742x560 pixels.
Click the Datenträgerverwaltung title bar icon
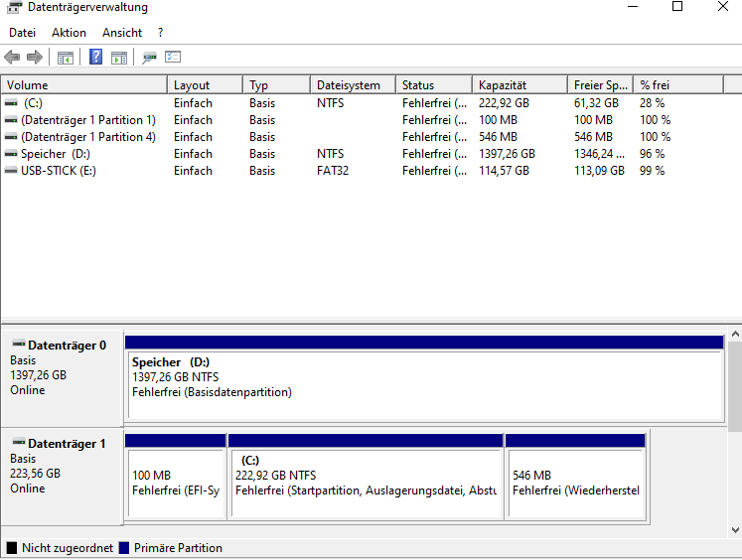14,7
